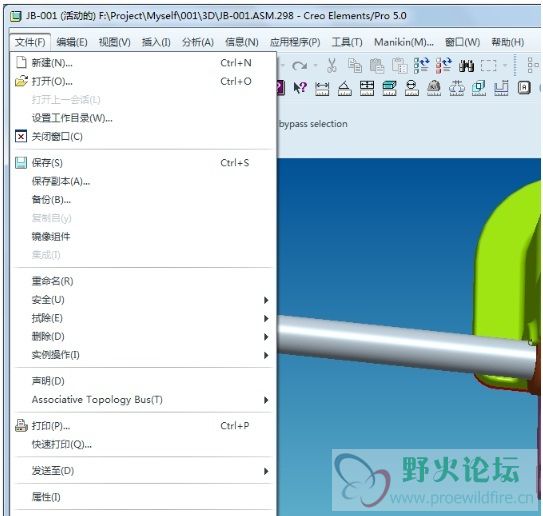The height and width of the screenshot is (516, 543).
Task: Open the 编辑(E) menu
Action: pos(72,42)
